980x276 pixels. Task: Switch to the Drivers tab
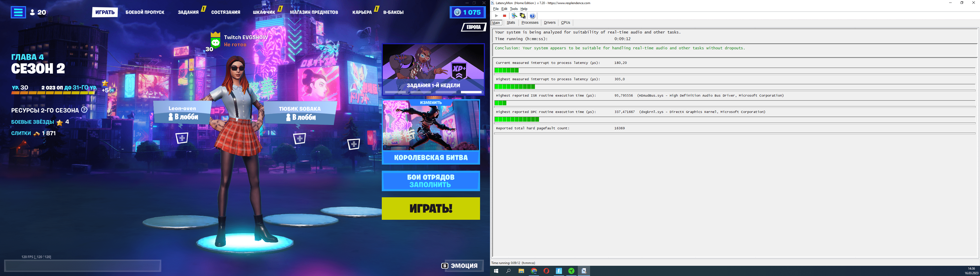550,22
